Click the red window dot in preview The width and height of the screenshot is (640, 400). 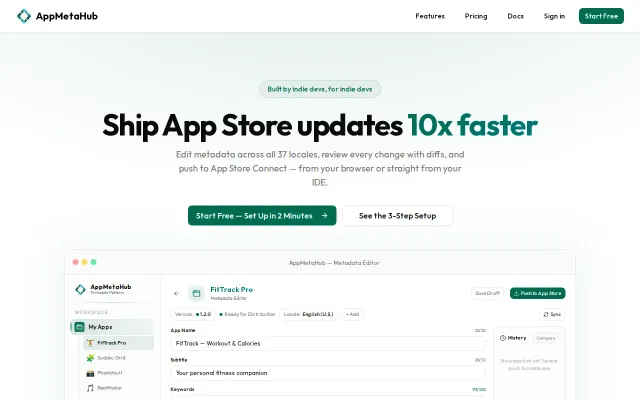tap(76, 262)
